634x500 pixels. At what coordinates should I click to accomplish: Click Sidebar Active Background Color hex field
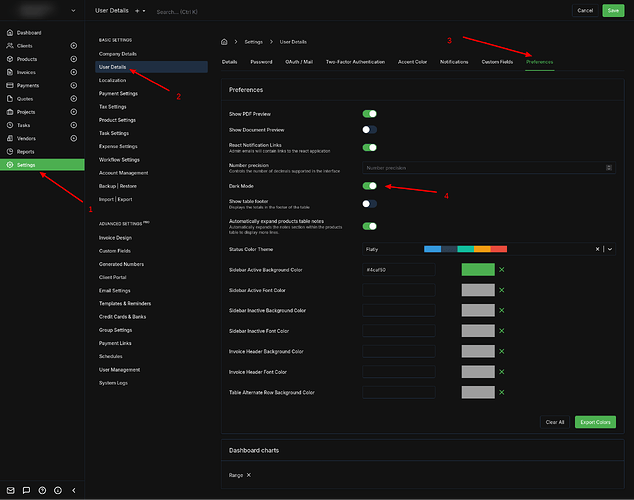[399, 270]
